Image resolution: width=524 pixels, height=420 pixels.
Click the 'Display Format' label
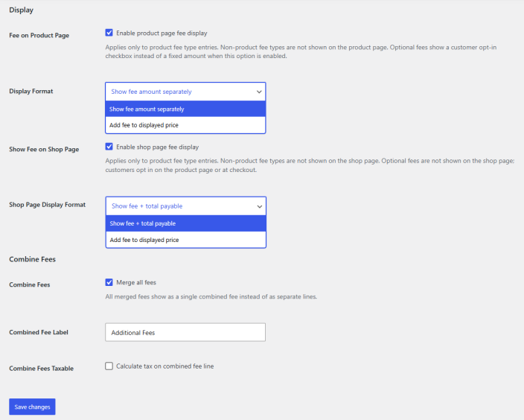click(31, 92)
